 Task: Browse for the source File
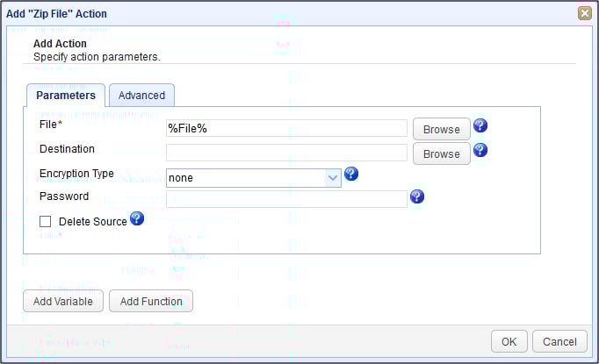tap(441, 129)
